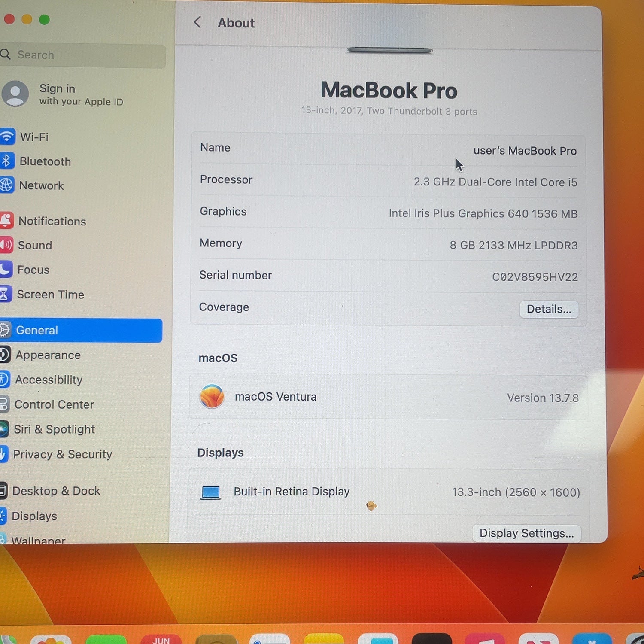Select the Accessibility label in sidebar
The height and width of the screenshot is (644, 644).
(49, 380)
